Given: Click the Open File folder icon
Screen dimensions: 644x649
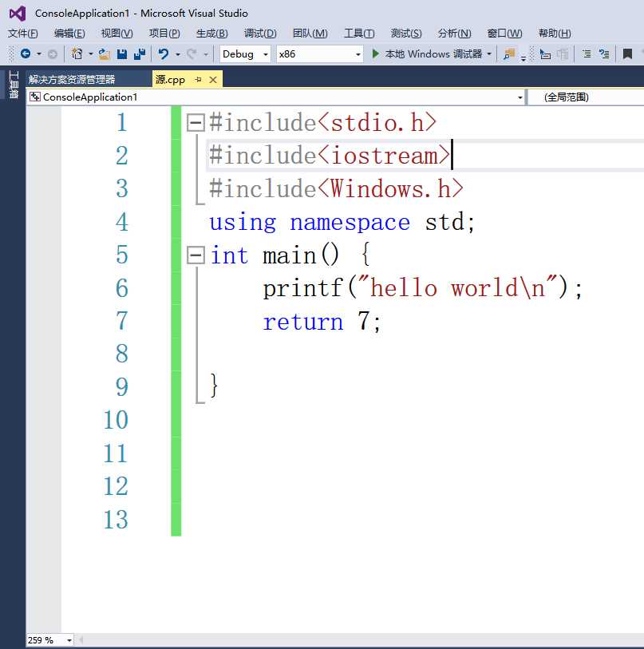Looking at the screenshot, I should tap(104, 53).
